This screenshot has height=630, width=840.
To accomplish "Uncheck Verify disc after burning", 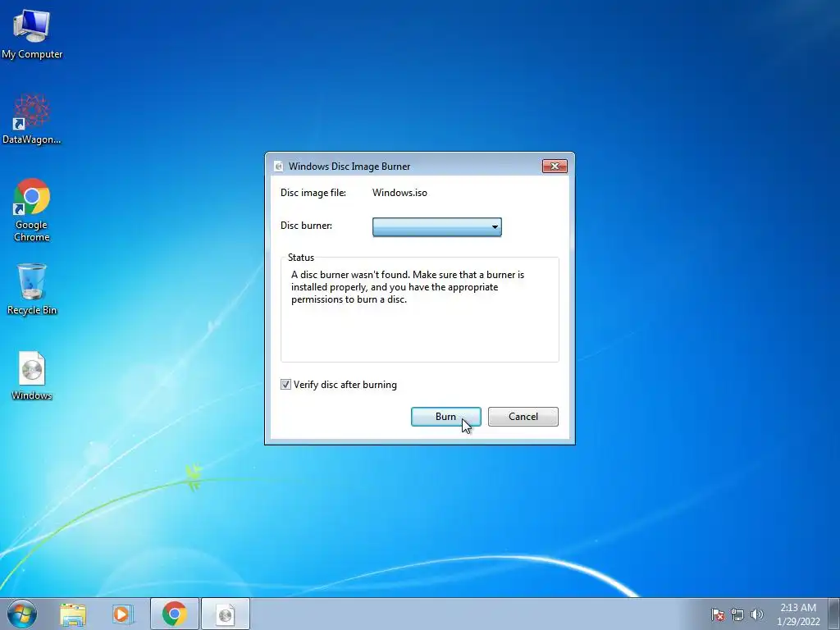I will pyautogui.click(x=285, y=385).
